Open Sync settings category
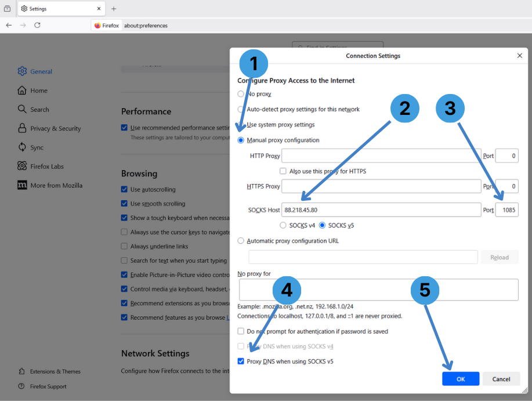 coord(31,147)
